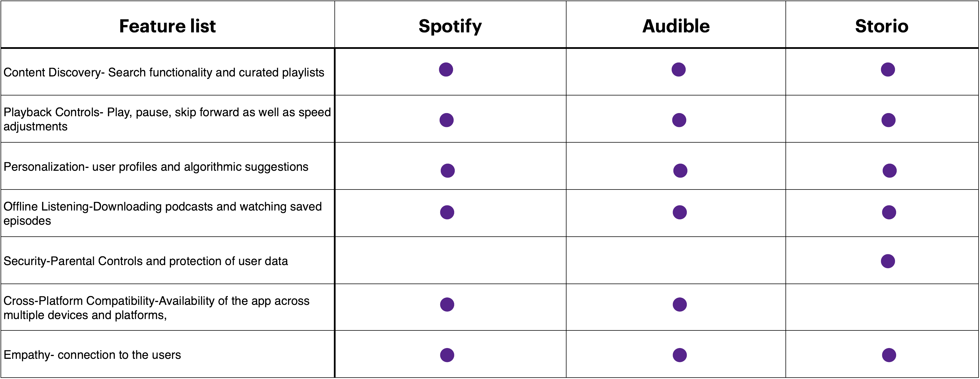
Task: Click Spotify's Content Discovery purple dot
Action: coord(446,70)
